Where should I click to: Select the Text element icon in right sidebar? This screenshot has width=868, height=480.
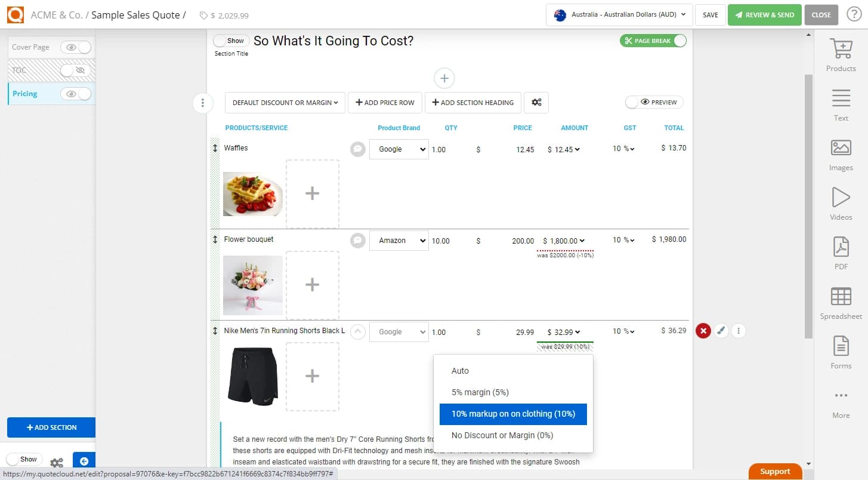click(x=841, y=104)
